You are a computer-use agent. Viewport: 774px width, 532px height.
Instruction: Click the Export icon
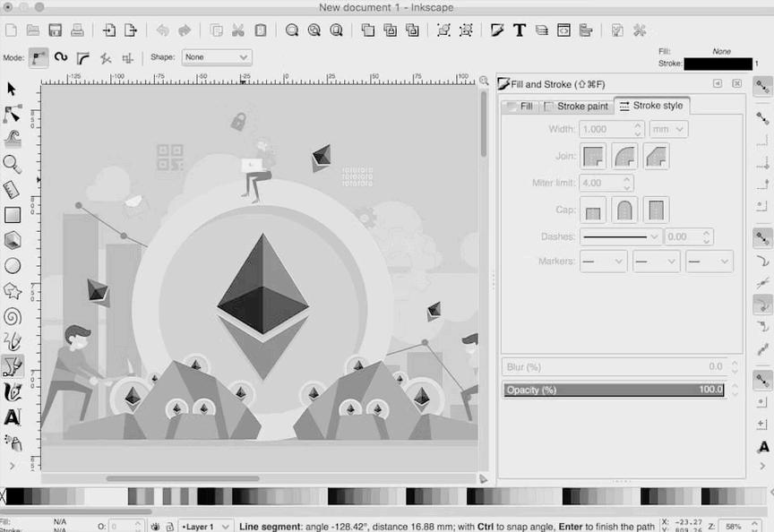coord(131,30)
